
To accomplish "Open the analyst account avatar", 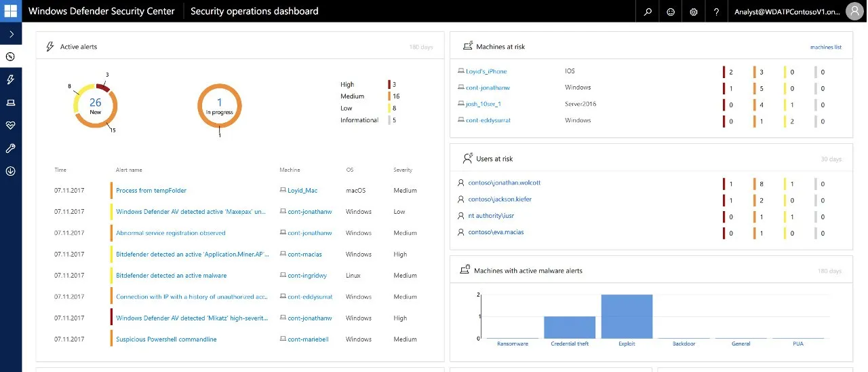I will 854,11.
